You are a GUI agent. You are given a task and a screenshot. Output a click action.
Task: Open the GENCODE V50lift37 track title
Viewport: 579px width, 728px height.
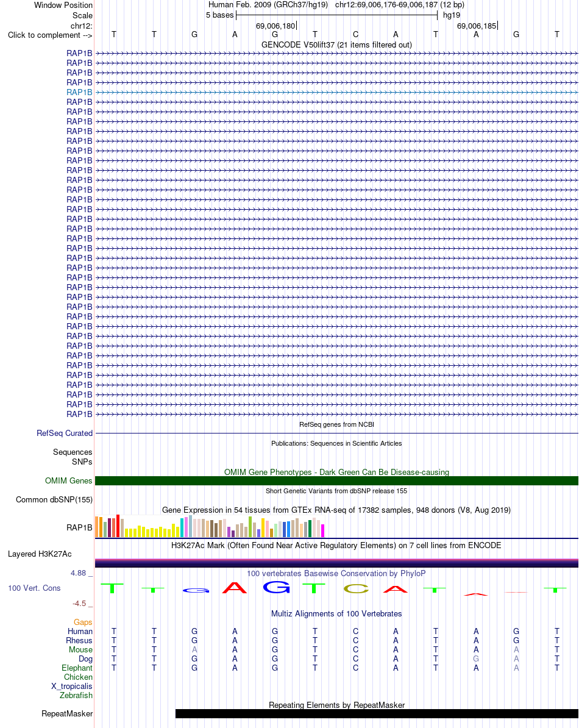[x=336, y=45]
